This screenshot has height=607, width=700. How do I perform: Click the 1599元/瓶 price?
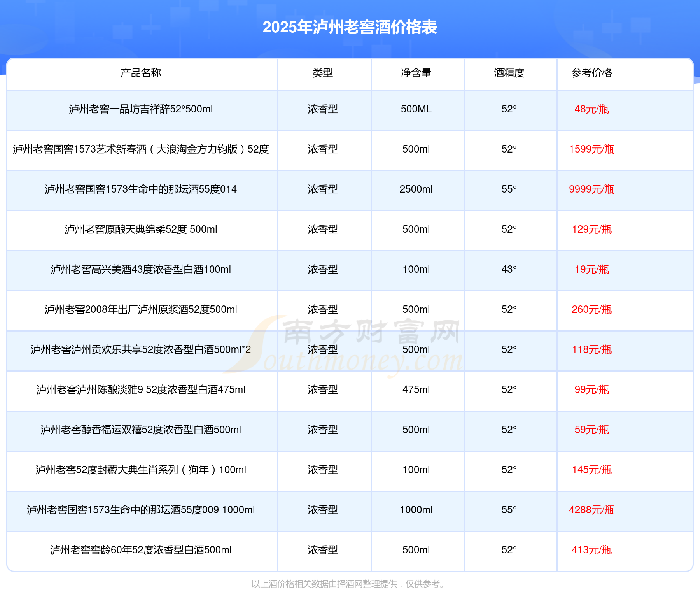(x=592, y=149)
